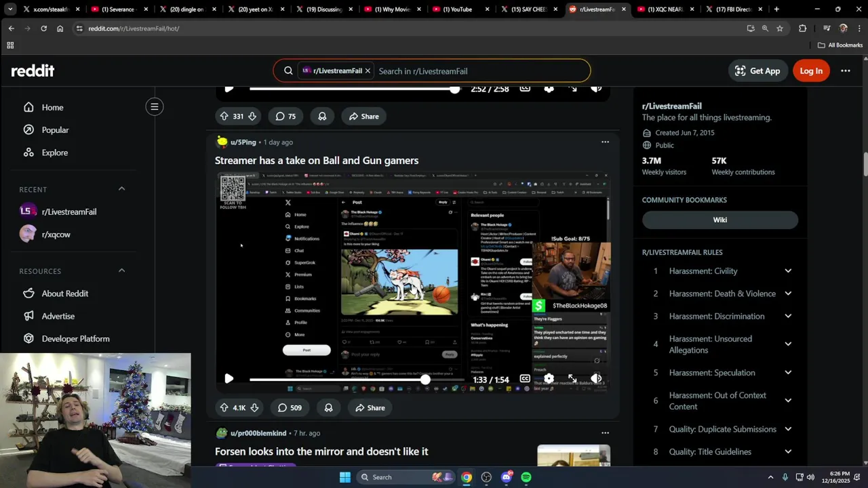868x488 pixels.
Task: Open Windows Start menu
Action: [x=345, y=477]
